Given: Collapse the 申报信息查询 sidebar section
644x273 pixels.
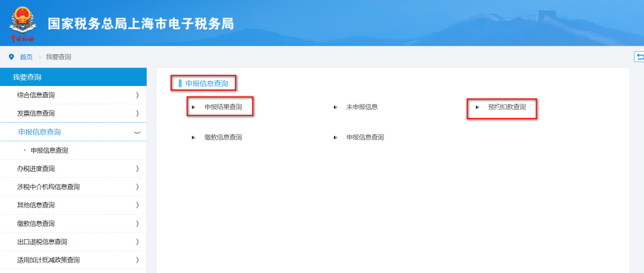Looking at the screenshot, I should (x=137, y=132).
